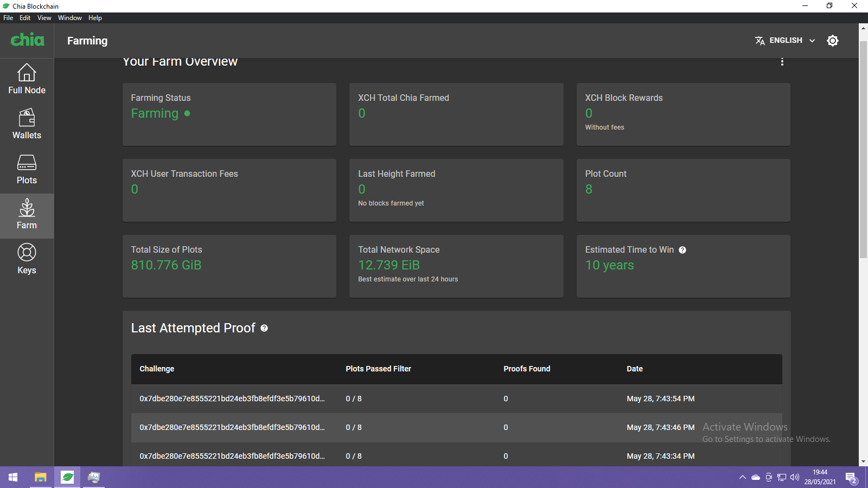The width and height of the screenshot is (868, 488).
Task: Click the Plots Passed Filter column header
Action: pyautogui.click(x=378, y=369)
